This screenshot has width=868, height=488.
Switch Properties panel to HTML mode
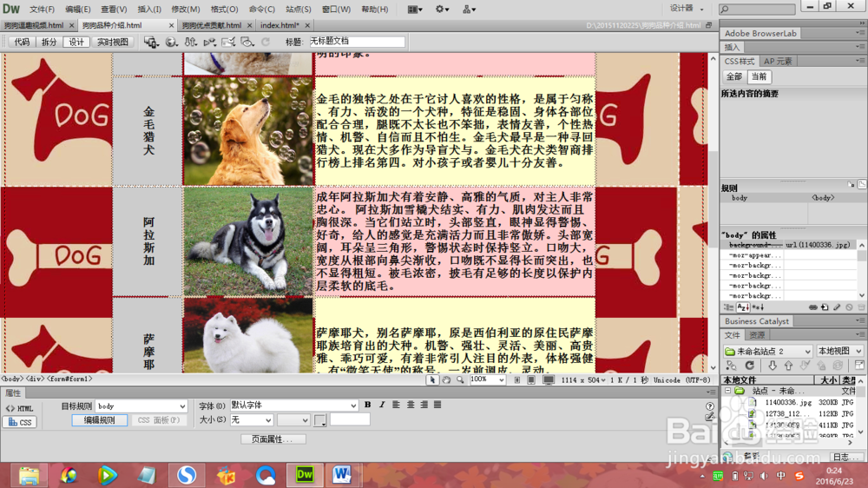click(20, 409)
